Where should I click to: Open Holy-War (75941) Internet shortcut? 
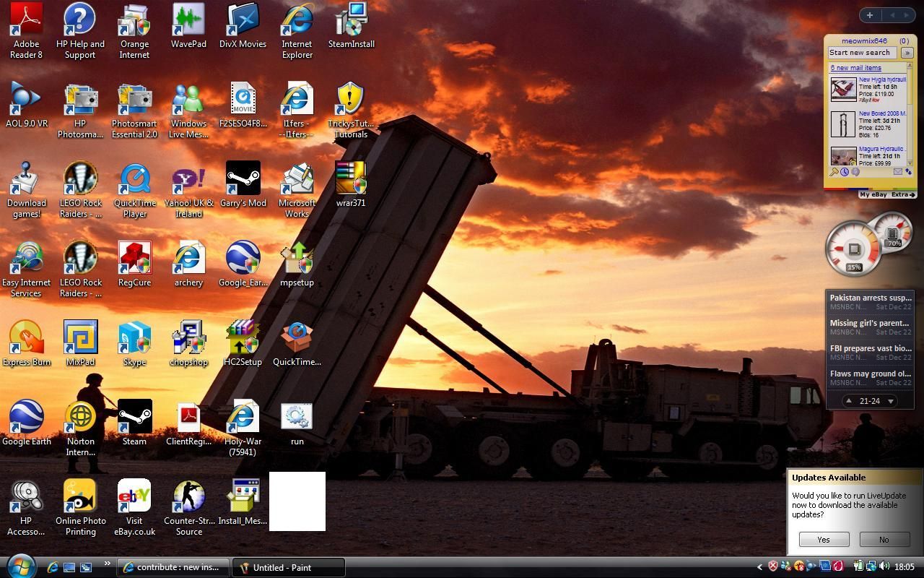pos(243,428)
